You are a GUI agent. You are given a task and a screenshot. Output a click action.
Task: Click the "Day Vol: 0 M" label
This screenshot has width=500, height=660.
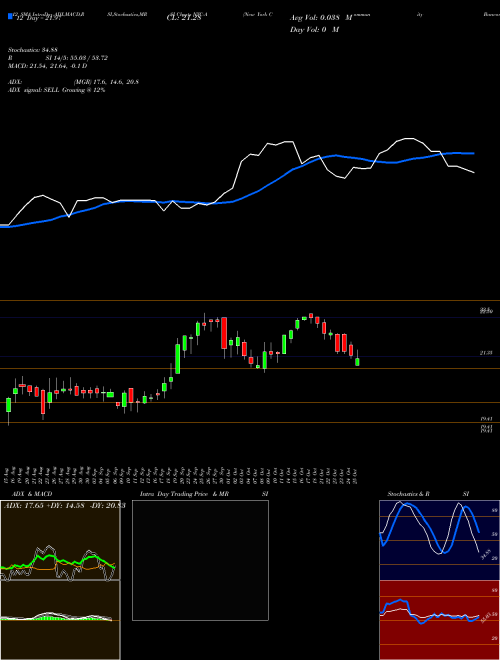314,29
